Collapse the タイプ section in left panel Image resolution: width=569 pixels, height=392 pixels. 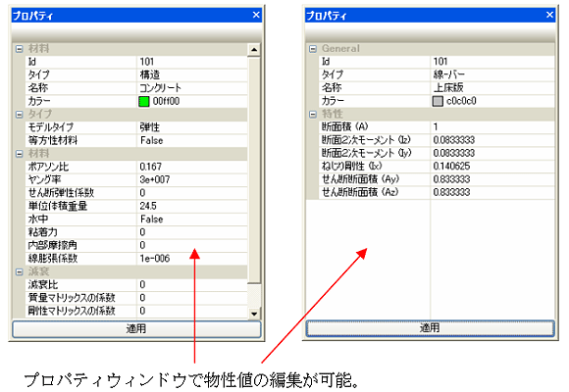tap(20, 115)
